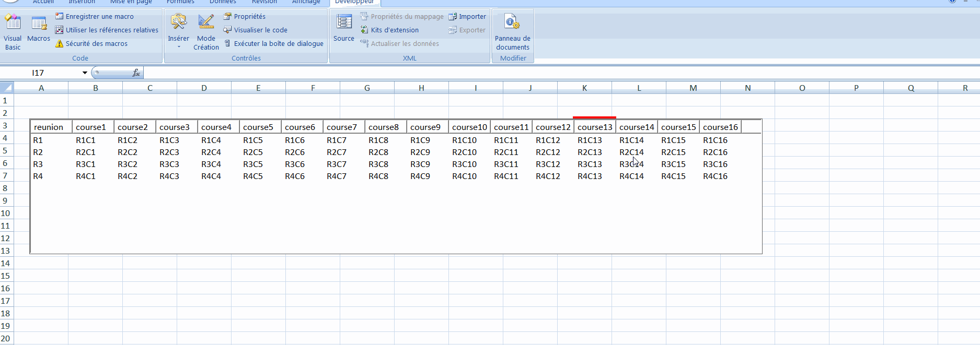Viewport: 980px width, 345px height.
Task: Click Propriétés du mappage
Action: tap(402, 16)
